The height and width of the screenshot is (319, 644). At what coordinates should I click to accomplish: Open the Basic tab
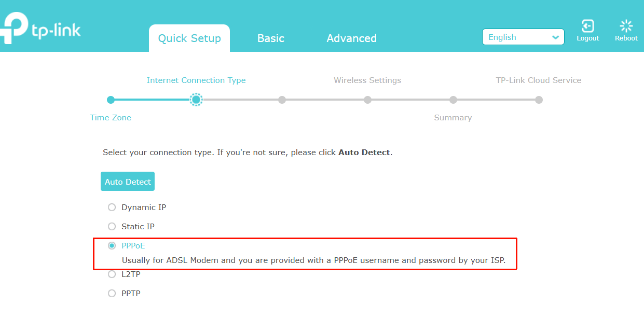tap(271, 38)
